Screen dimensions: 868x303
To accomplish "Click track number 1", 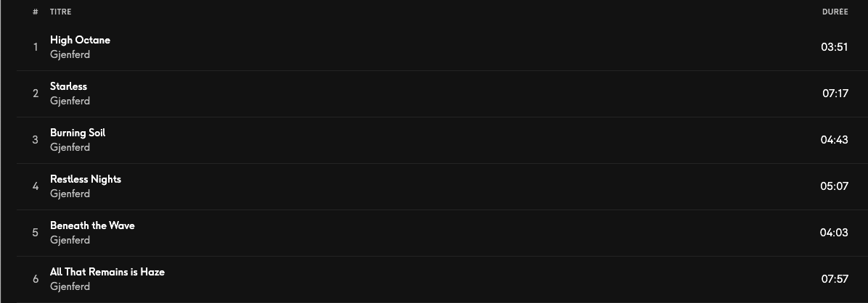I will [x=36, y=47].
